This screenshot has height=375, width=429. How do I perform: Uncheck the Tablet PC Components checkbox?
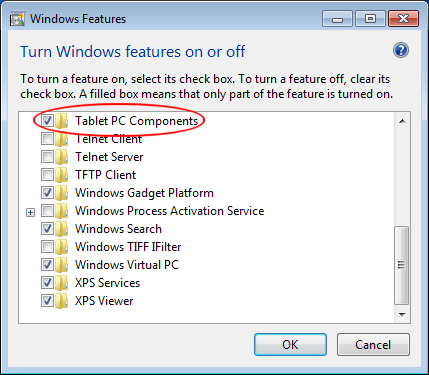point(47,121)
